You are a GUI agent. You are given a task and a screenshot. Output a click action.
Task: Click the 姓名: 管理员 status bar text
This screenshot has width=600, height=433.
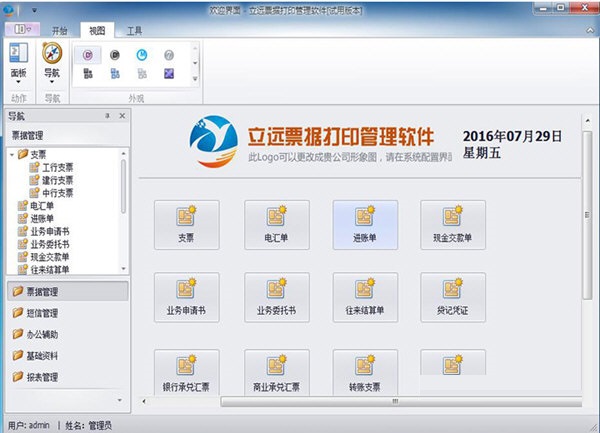88,425
